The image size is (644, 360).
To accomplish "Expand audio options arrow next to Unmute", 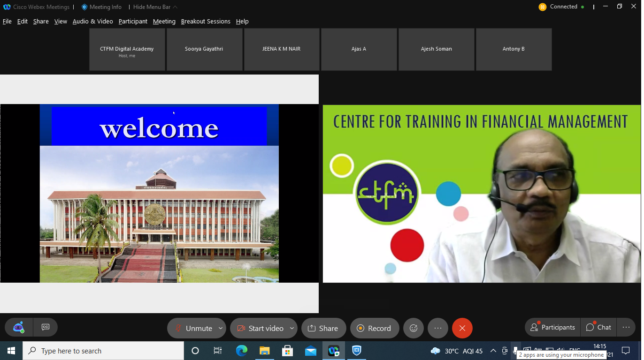I will pyautogui.click(x=221, y=328).
